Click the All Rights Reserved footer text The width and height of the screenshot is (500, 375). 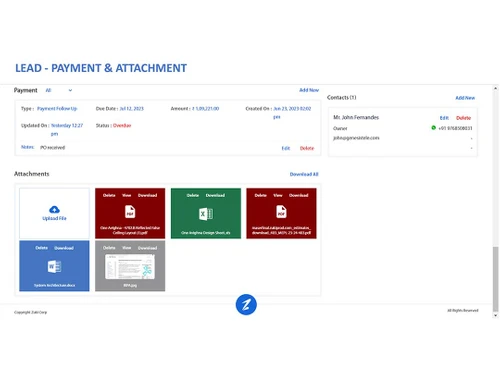463,310
